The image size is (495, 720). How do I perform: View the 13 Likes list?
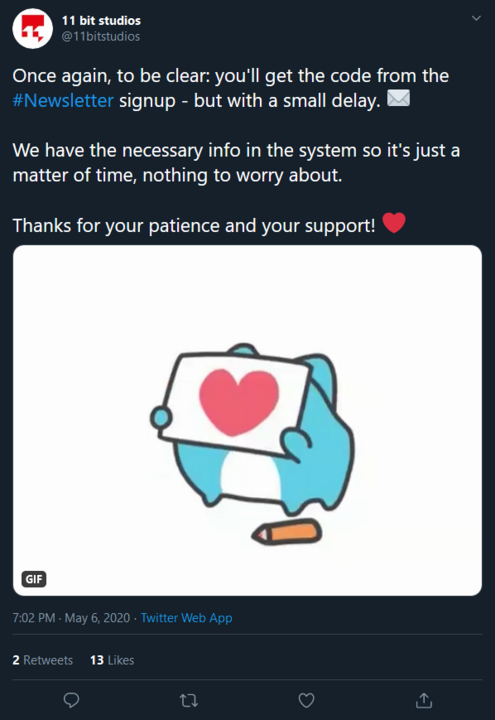click(x=112, y=660)
